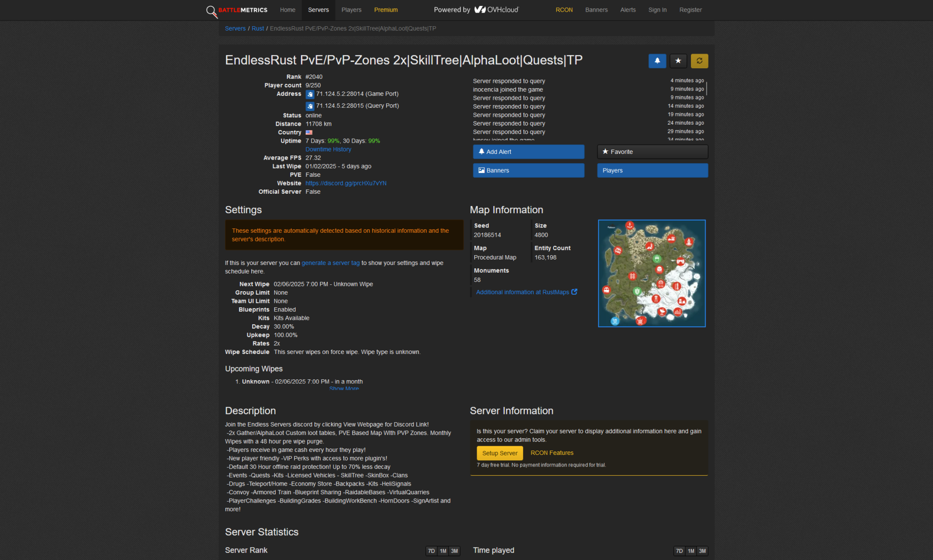Click the BattleMetrics logo
933x560 pixels.
coord(237,10)
